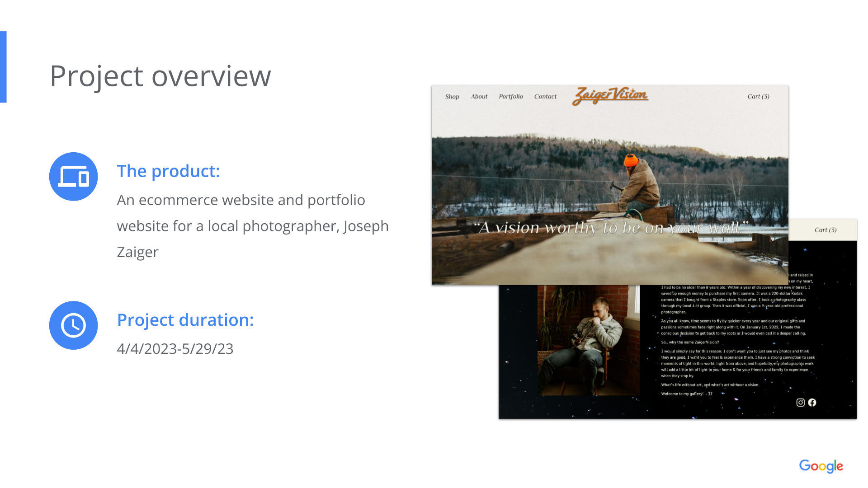
Task: Open the Contact nav link
Action: click(x=545, y=97)
